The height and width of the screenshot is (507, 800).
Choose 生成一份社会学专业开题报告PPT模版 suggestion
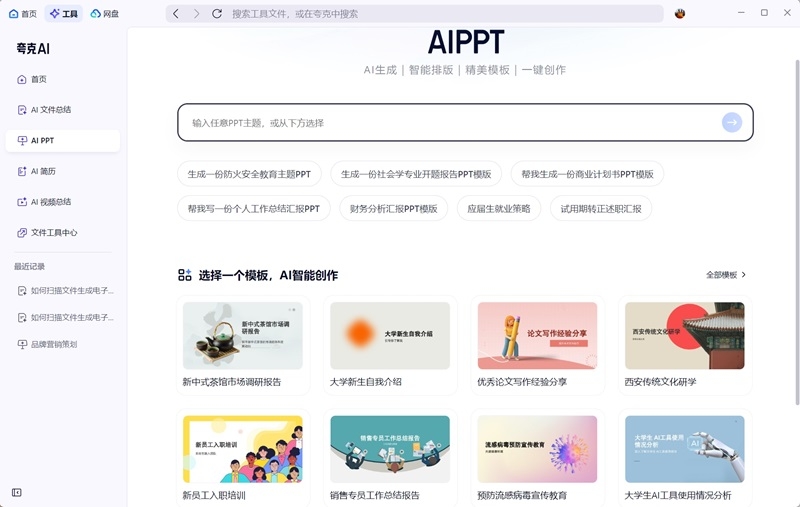416,174
